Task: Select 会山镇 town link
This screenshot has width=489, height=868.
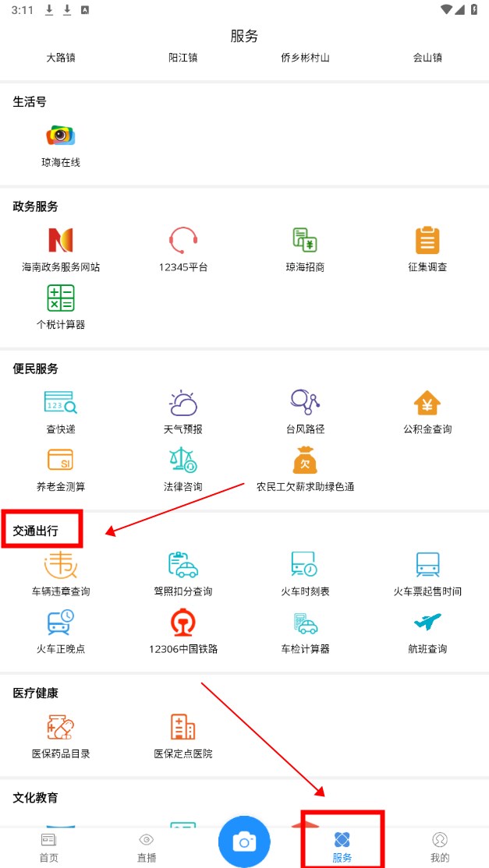Action: [x=427, y=58]
